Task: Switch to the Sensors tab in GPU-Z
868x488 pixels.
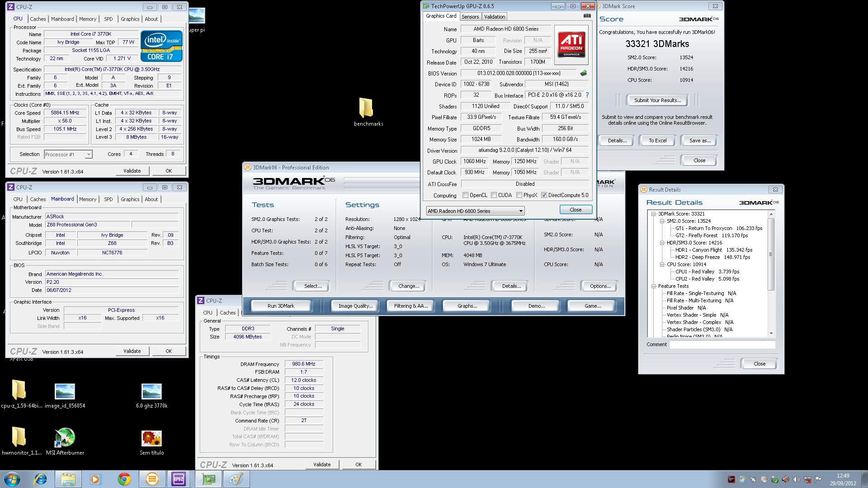Action: (x=470, y=17)
